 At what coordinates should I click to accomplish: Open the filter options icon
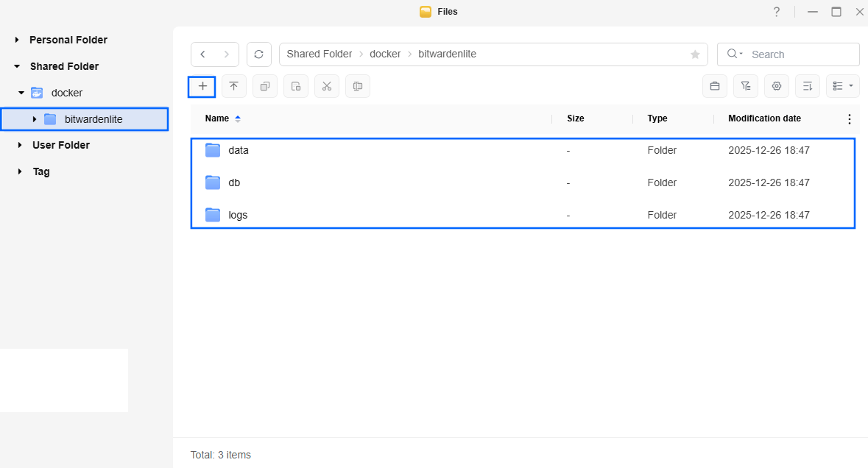[745, 86]
